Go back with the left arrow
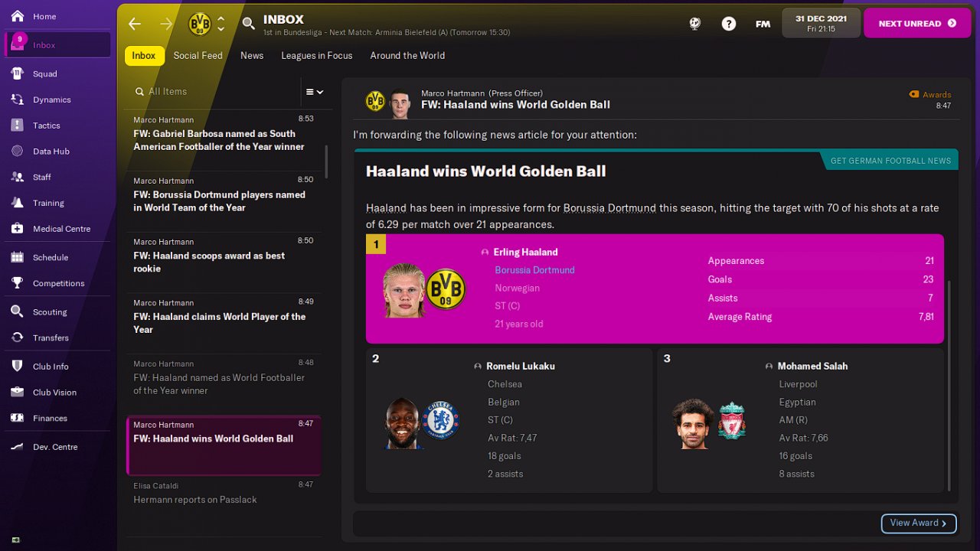Image resolution: width=980 pixels, height=551 pixels. coord(135,24)
